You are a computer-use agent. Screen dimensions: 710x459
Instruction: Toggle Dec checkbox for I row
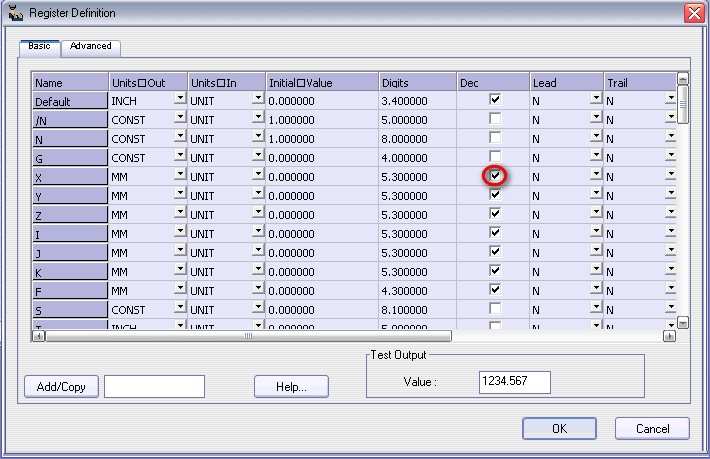click(495, 232)
